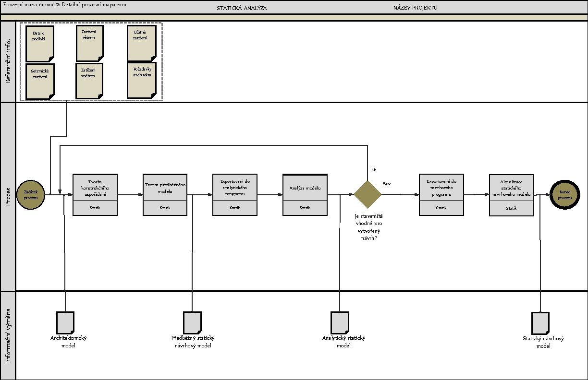The image size is (588, 380).
Task: Select the 'Referenční info.' lane label
Action: pyautogui.click(x=8, y=62)
